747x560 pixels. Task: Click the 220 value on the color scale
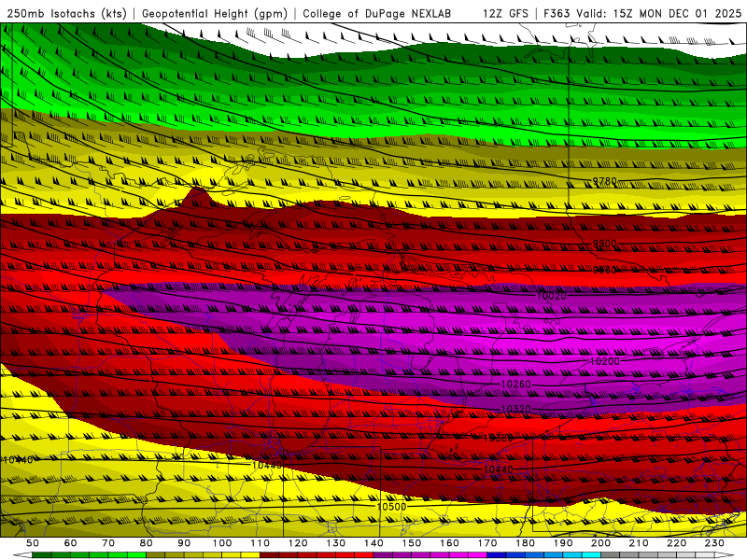[676, 543]
